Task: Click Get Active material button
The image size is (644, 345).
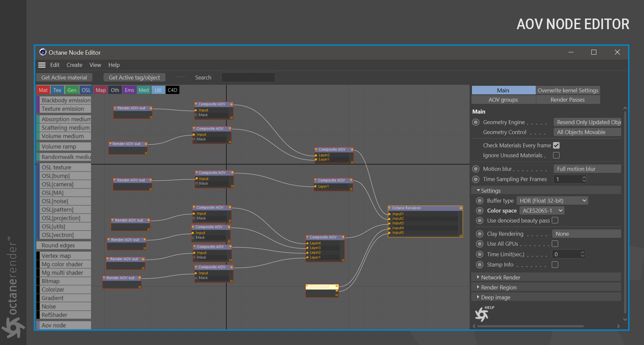Action: point(64,77)
